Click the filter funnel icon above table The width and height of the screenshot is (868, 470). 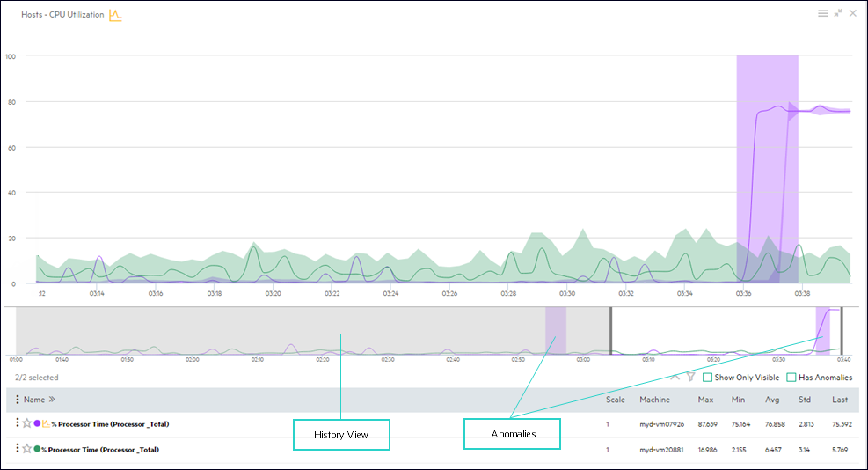click(x=690, y=377)
